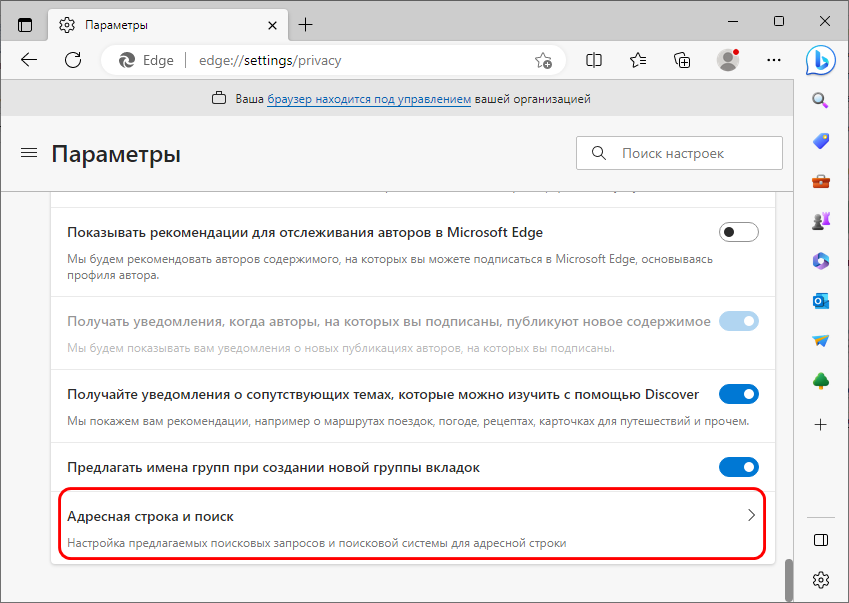Click the Параметры page heading
849x603 pixels.
[x=116, y=154]
